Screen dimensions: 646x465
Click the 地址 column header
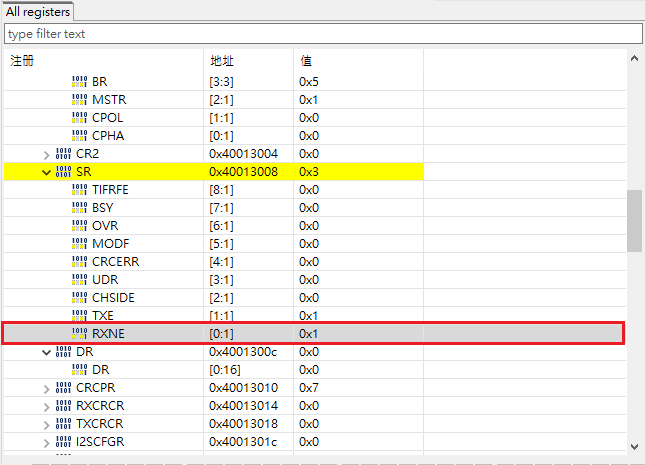222,61
